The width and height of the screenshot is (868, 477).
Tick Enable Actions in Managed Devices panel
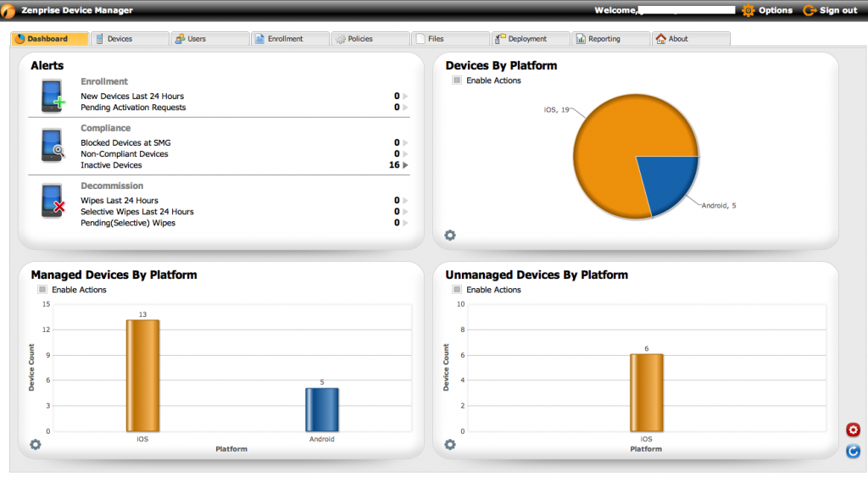[42, 290]
